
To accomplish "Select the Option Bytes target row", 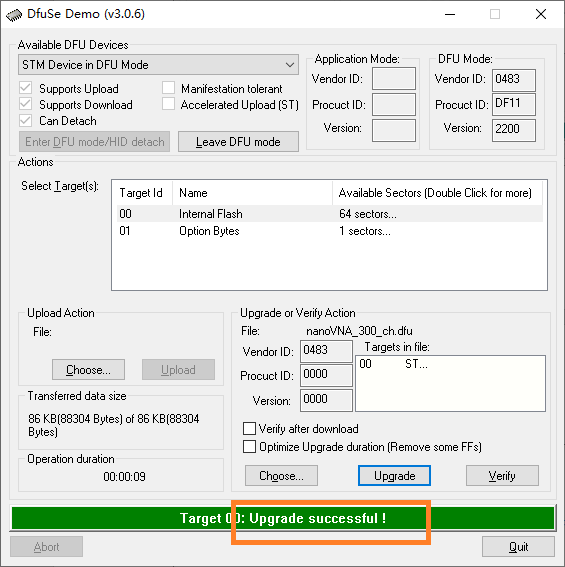I will [x=330, y=231].
